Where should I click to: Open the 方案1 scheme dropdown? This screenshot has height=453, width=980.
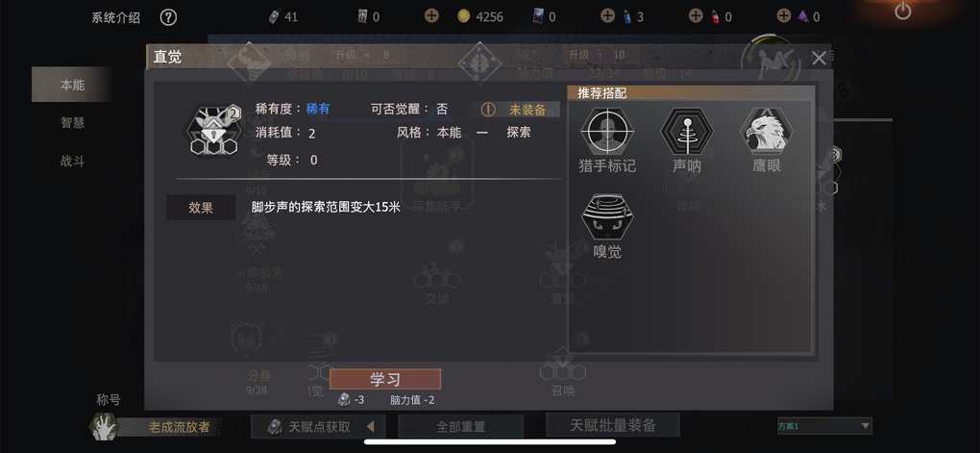(824, 426)
